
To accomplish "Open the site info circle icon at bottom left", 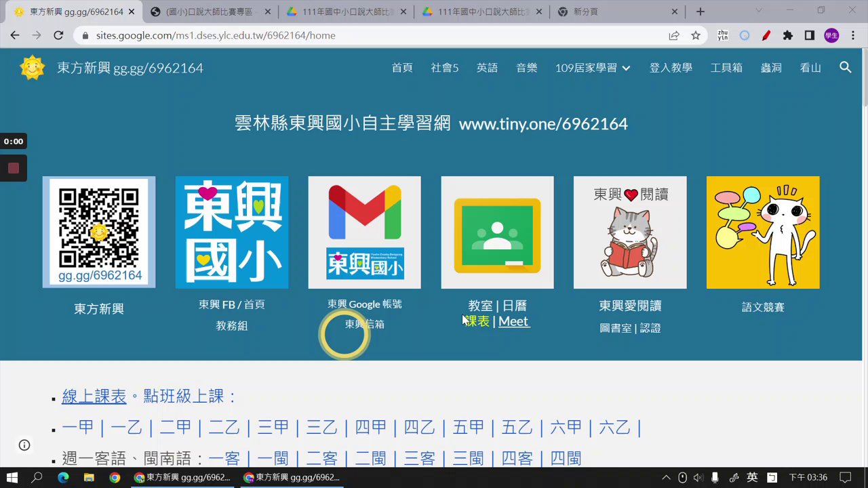I will point(24,445).
